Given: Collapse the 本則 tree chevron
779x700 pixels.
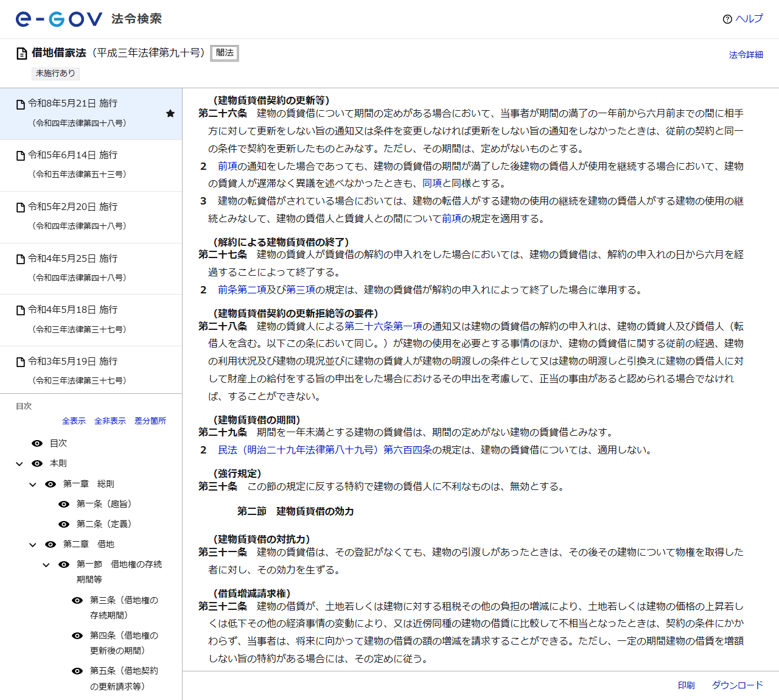Looking at the screenshot, I should tap(19, 464).
